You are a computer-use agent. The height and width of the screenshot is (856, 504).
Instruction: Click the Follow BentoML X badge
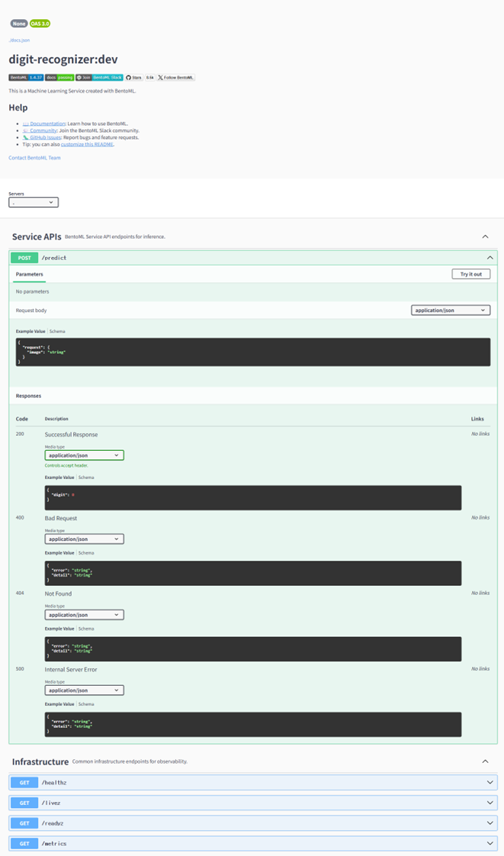click(175, 78)
